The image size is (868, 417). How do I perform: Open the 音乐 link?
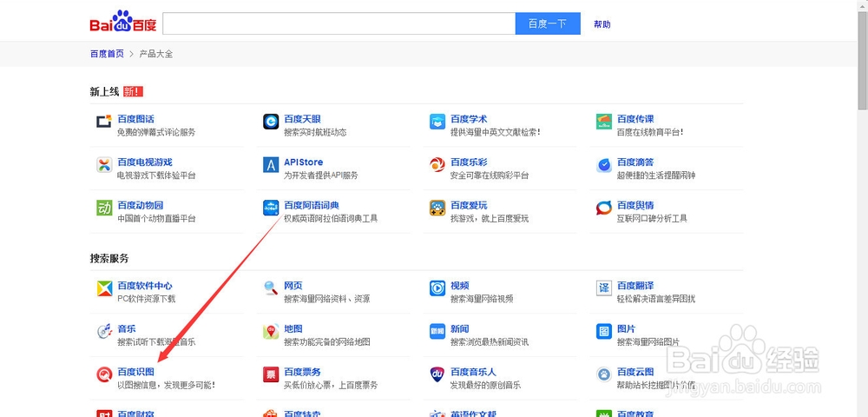pyautogui.click(x=126, y=329)
